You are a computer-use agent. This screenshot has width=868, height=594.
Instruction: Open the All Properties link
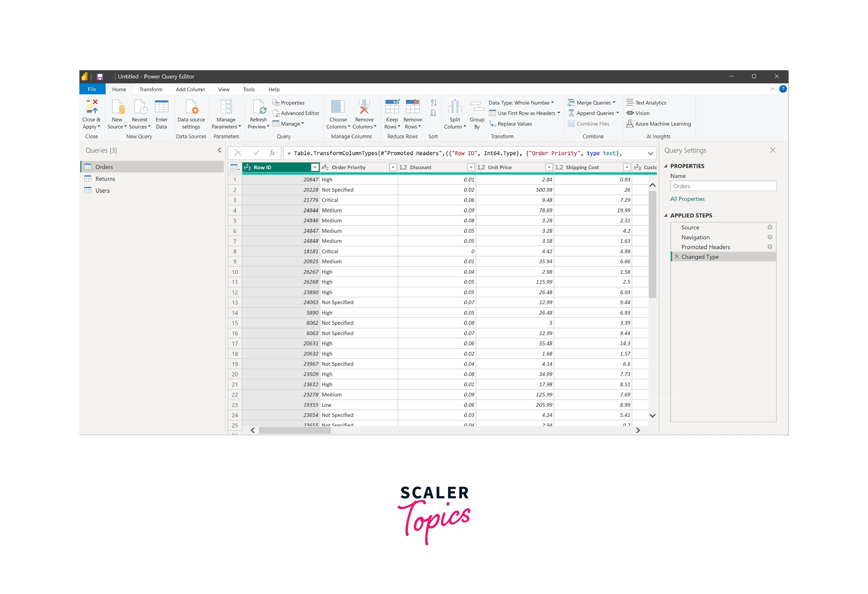point(687,199)
